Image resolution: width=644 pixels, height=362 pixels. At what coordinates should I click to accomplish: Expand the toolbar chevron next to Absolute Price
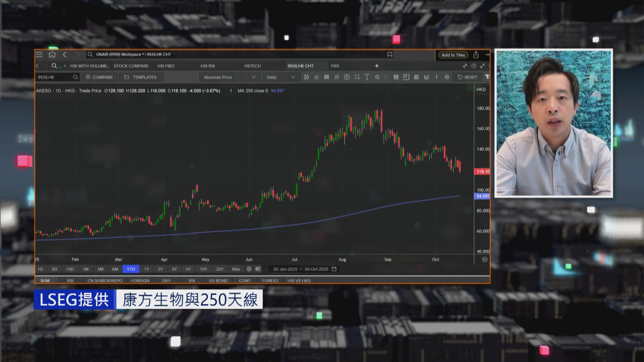[x=254, y=77]
